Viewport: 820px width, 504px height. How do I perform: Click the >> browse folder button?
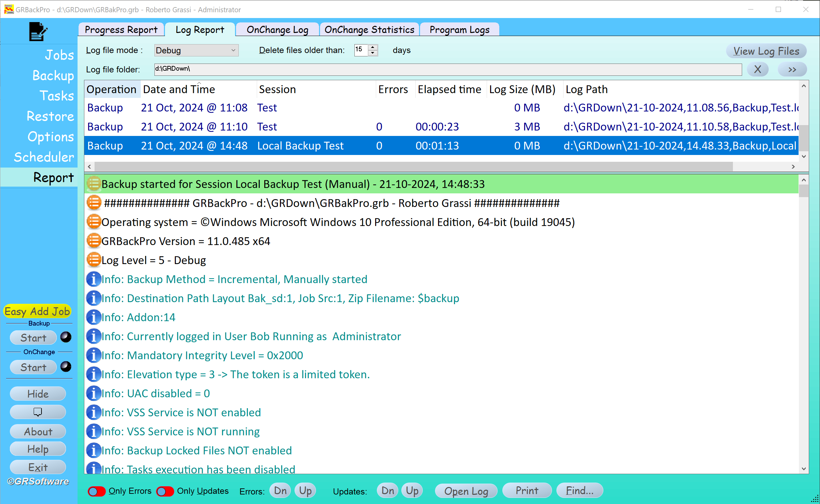click(792, 69)
